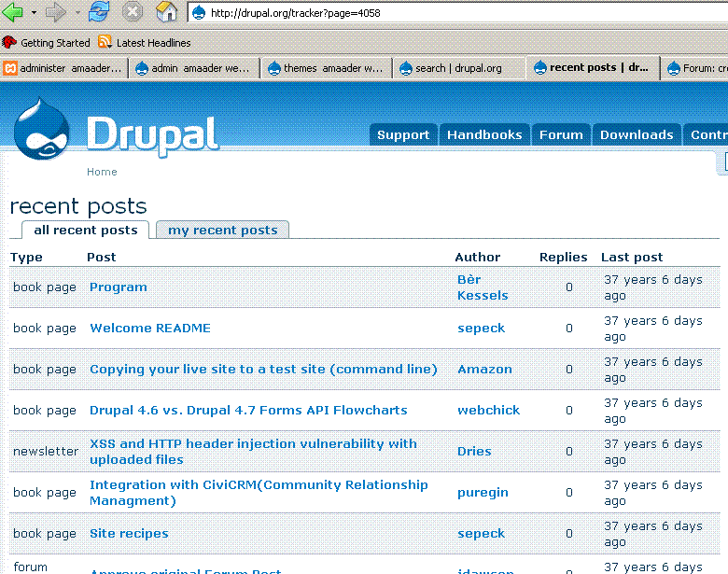Open Drupal 4.6 vs. Drupal 4.7 Forms API Flowcharts
Screen dimensions: 728x574
(248, 410)
